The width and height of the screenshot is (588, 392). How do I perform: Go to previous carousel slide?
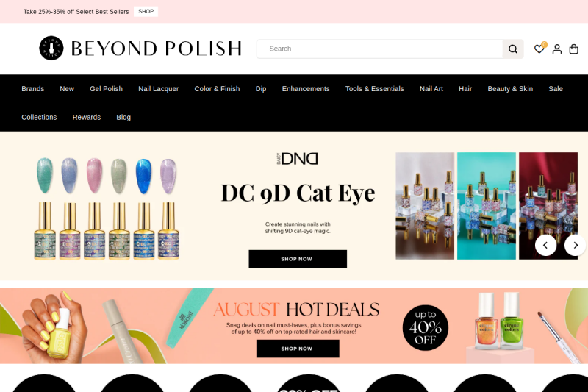(x=545, y=246)
